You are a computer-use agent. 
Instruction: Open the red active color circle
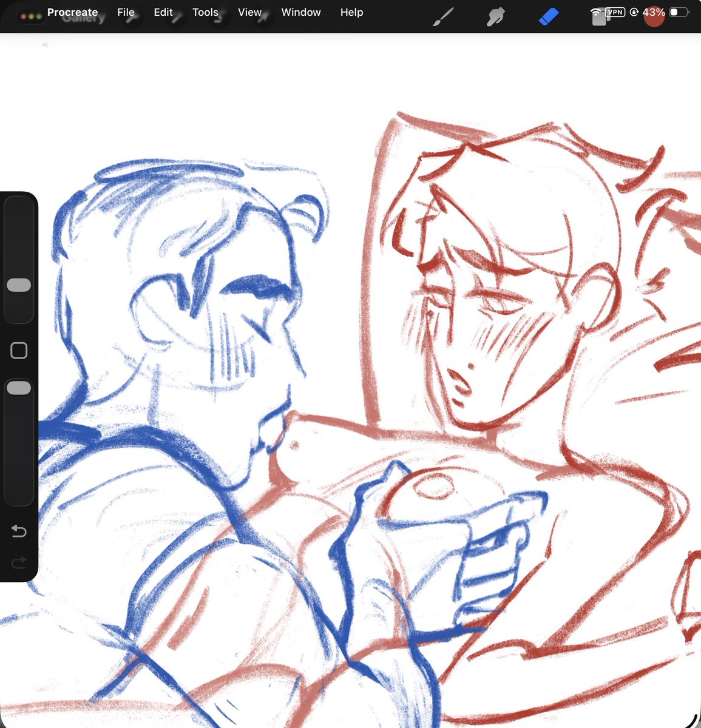click(654, 16)
